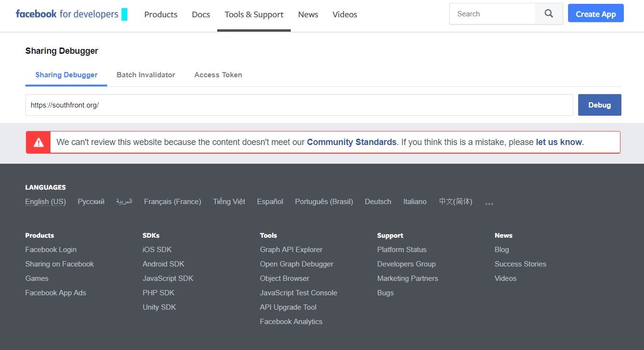Screen dimensions: 644x350
Task: Open the Docs menu
Action: pyautogui.click(x=201, y=14)
